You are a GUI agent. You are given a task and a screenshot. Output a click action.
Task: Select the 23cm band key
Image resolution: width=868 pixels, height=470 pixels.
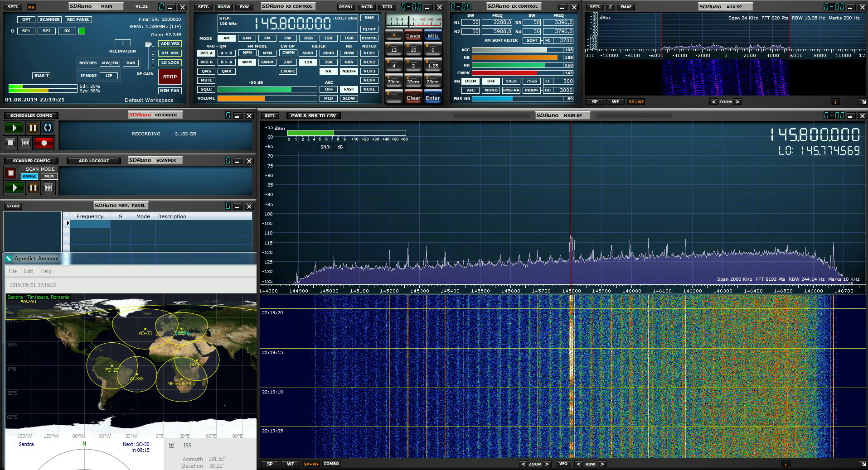432,80
